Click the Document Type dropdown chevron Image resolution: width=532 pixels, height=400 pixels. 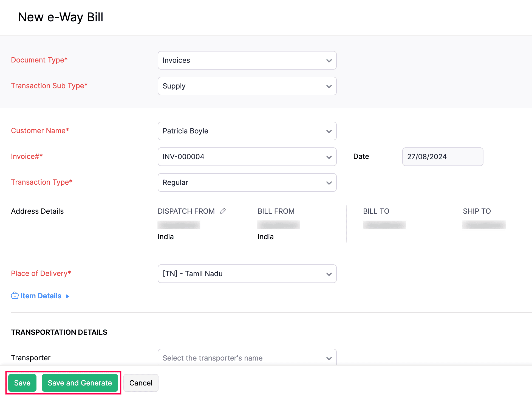(x=329, y=61)
